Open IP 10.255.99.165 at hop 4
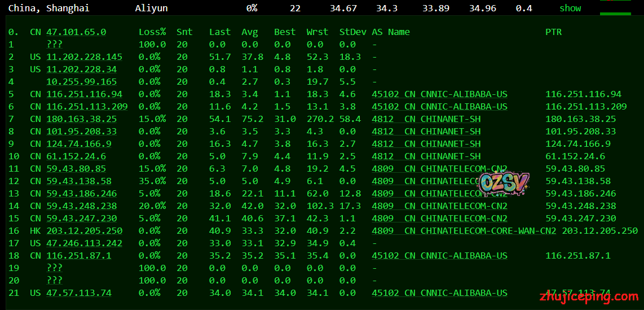 [81, 82]
